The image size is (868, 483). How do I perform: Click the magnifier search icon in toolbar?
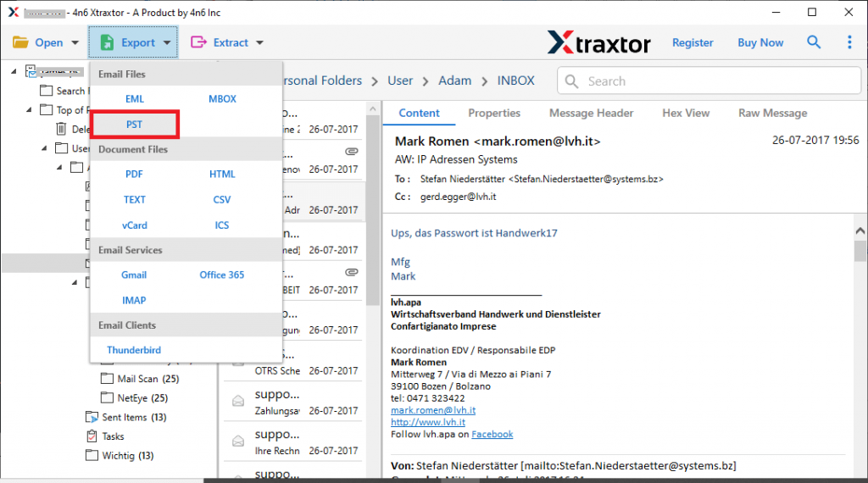pyautogui.click(x=813, y=42)
